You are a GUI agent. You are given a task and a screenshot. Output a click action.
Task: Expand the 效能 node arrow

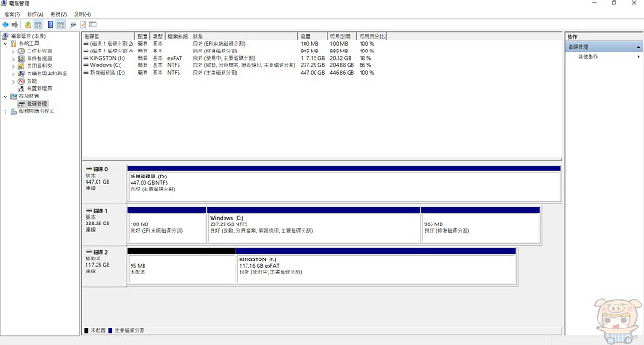[13, 81]
